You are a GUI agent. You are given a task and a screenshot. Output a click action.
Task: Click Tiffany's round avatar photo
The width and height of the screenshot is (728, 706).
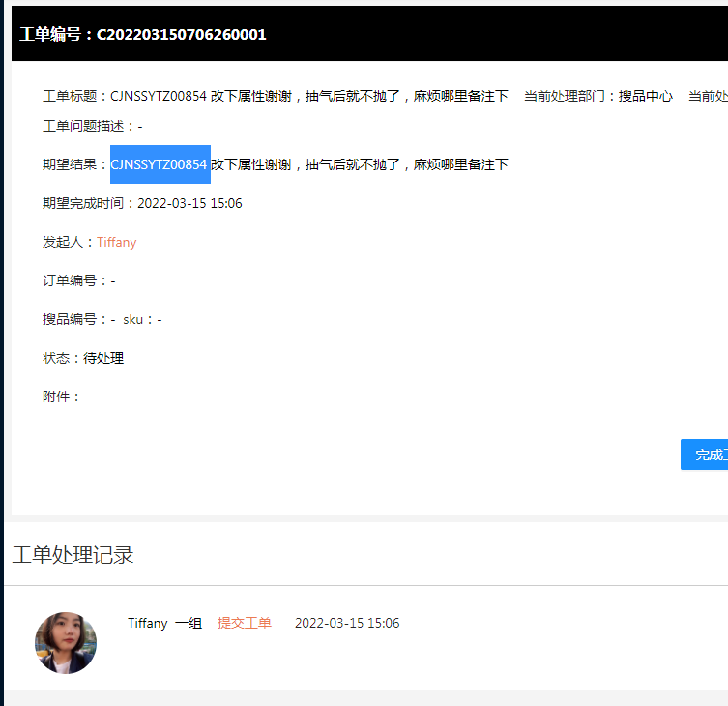pos(66,642)
